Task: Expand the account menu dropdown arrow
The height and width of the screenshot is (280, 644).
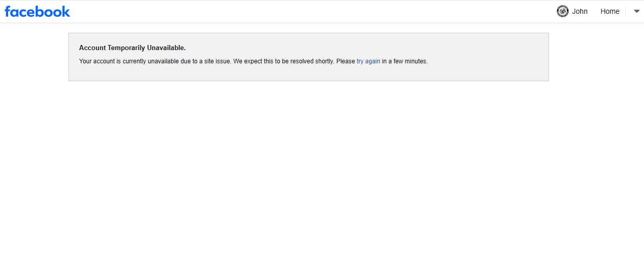Action: [636, 11]
